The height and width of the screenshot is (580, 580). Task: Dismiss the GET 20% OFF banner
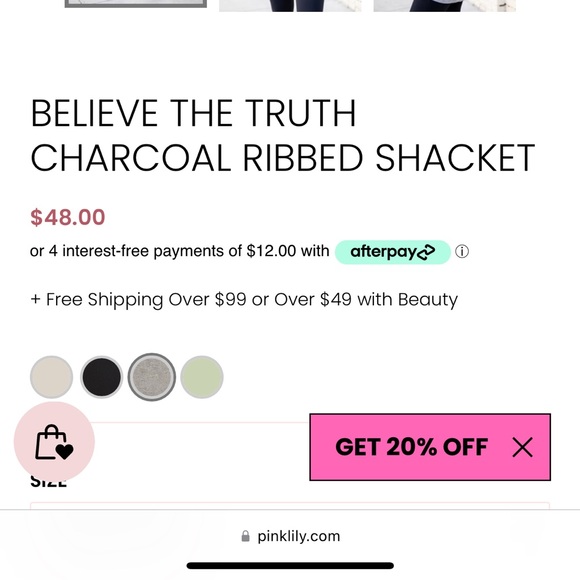click(522, 447)
